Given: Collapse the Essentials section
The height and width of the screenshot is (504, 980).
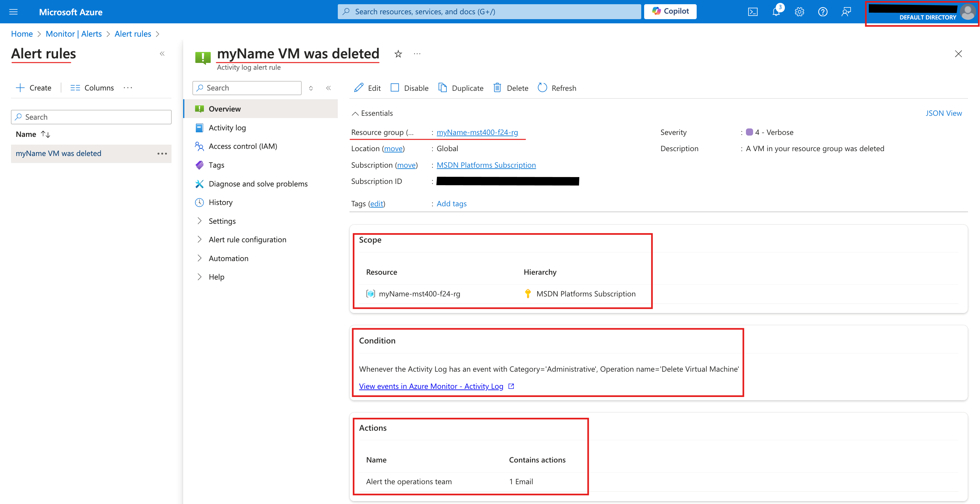Looking at the screenshot, I should coord(372,113).
